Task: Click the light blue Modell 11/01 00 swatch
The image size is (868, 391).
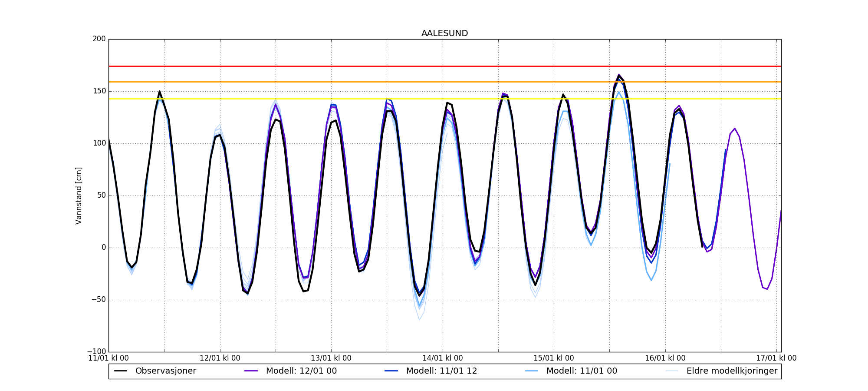Action: tap(532, 371)
